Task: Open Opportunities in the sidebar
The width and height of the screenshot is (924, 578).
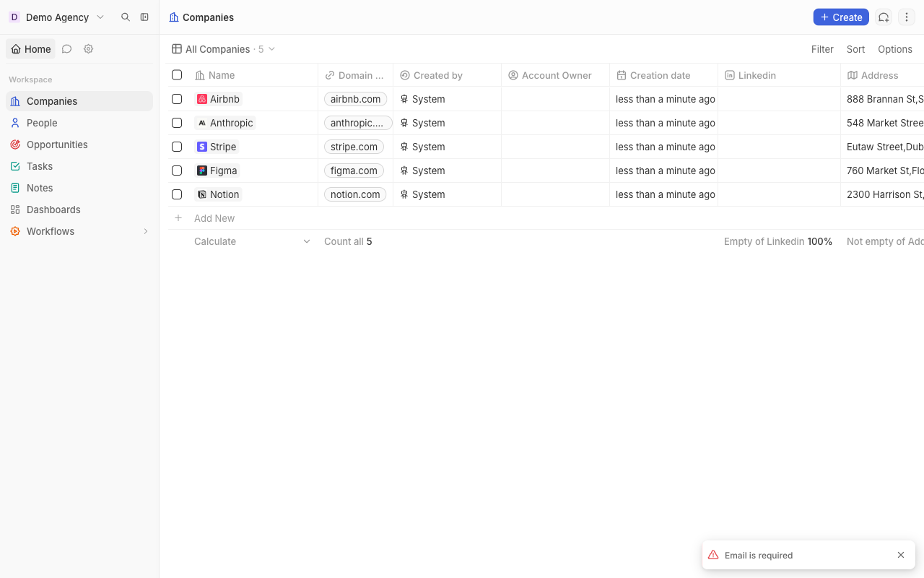Action: (x=79, y=144)
